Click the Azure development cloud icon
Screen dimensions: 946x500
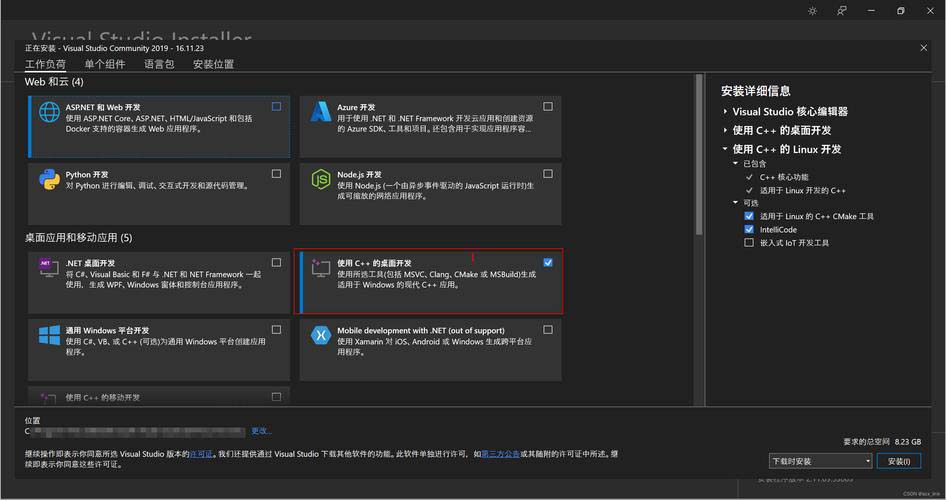(321, 113)
